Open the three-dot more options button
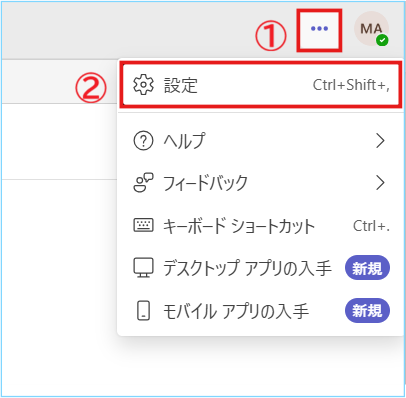406x398 pixels. point(319,29)
